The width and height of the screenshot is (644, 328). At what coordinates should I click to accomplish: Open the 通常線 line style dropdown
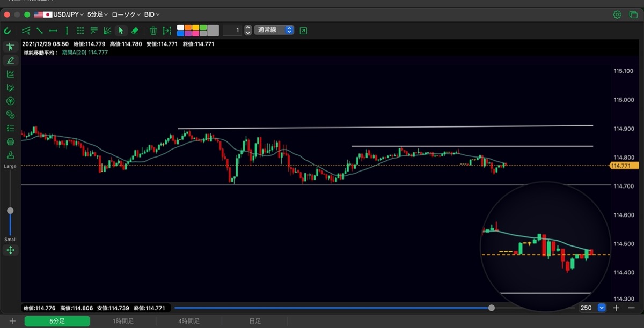pyautogui.click(x=275, y=30)
